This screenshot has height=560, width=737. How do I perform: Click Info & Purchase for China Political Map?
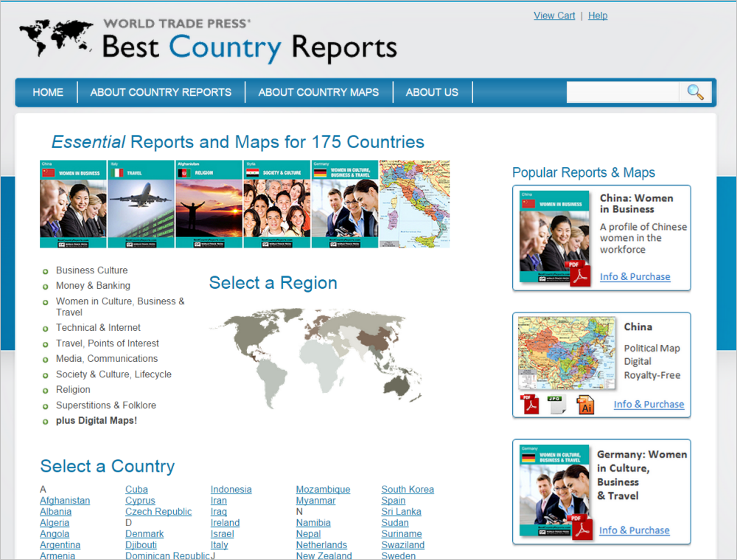[x=649, y=405]
